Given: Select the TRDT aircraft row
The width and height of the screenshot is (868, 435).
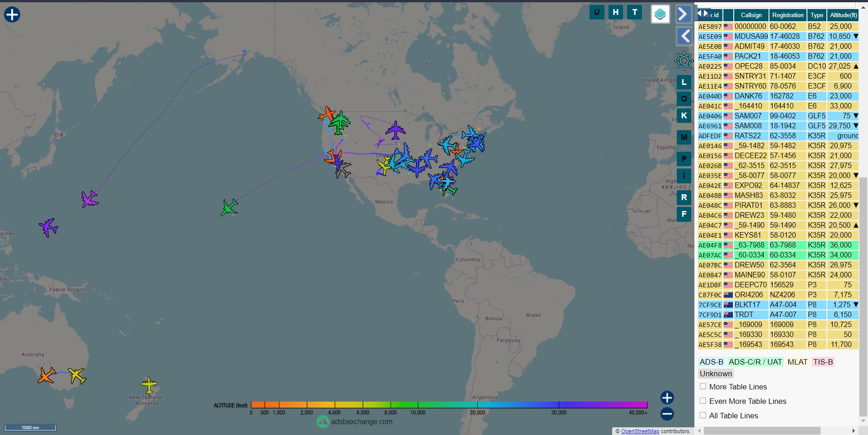Looking at the screenshot, I should (x=778, y=314).
